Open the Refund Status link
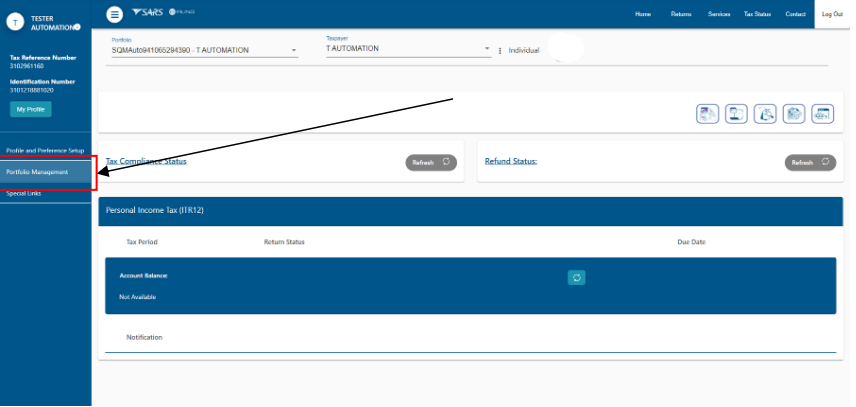This screenshot has height=407, width=856. point(510,161)
